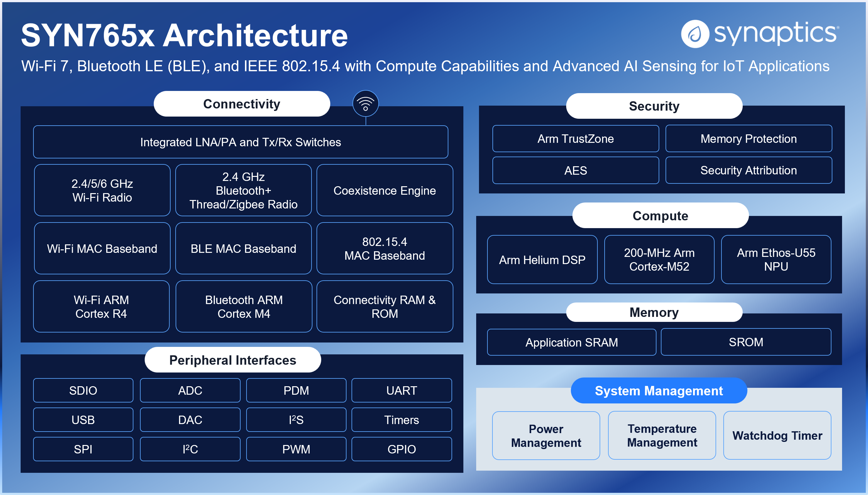Click the Synaptics logo icon
Screen dimensions: 868x495
point(695,34)
